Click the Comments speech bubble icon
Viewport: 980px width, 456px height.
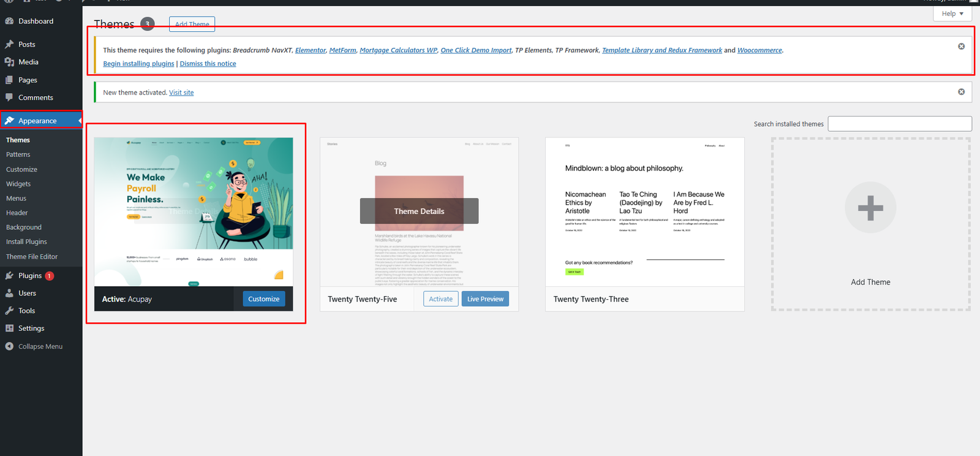(9, 97)
